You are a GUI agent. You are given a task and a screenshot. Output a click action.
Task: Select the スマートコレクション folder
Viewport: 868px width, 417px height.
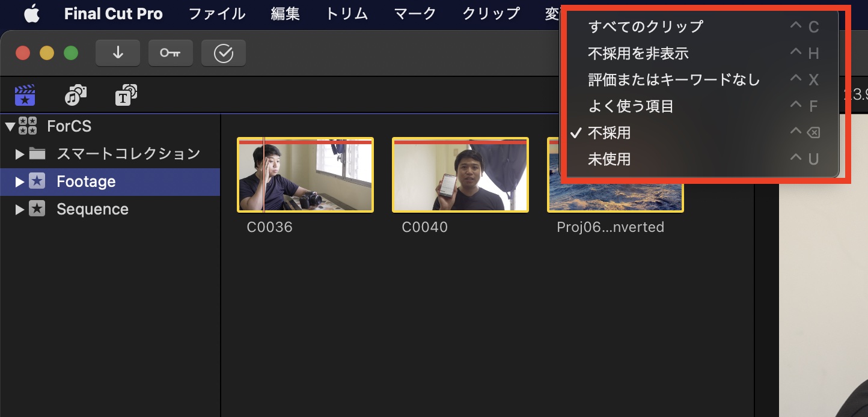click(x=129, y=154)
